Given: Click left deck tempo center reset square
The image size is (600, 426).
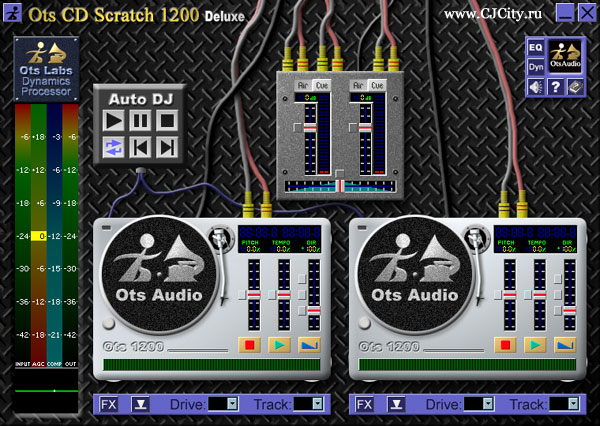Looking at the screenshot, I should [272, 295].
